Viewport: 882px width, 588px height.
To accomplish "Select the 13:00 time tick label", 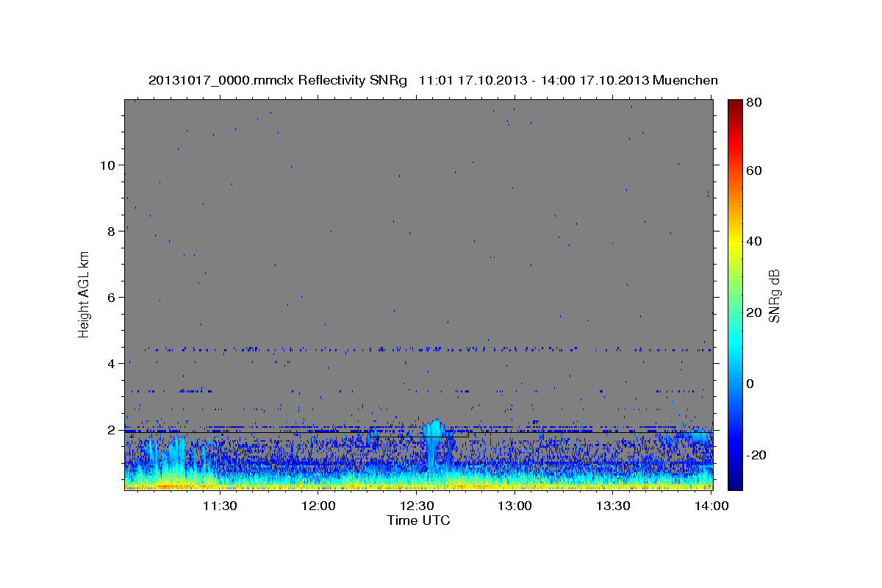I will (514, 506).
